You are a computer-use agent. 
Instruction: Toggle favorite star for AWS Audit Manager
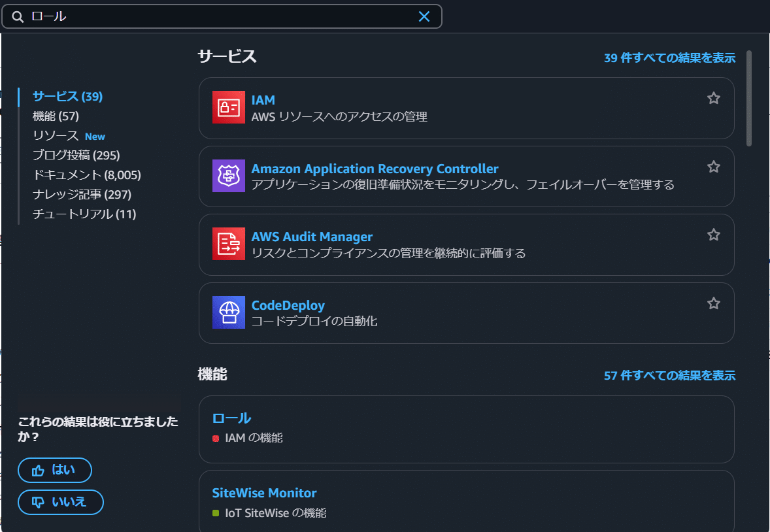click(x=714, y=235)
